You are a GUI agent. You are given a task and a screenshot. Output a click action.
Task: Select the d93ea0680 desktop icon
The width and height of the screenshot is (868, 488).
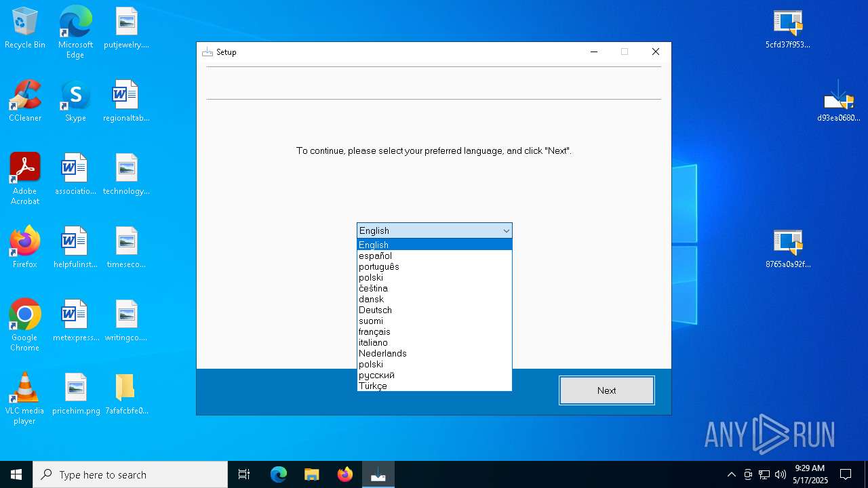click(839, 102)
